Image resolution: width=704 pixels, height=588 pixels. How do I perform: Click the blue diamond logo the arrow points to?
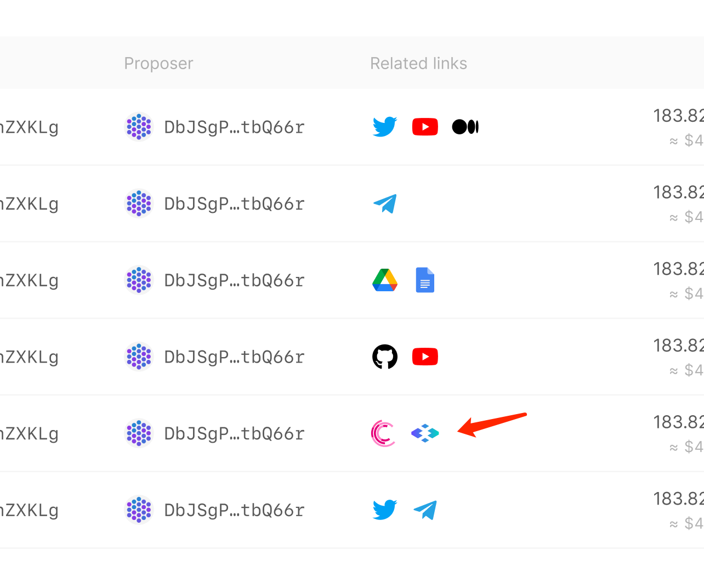tap(425, 433)
